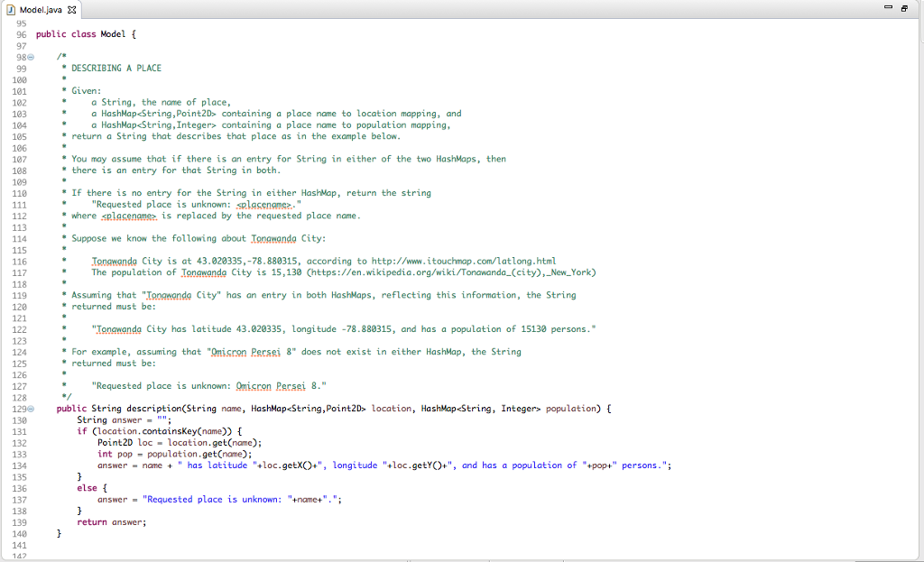Viewport: 924px width, 562px height.
Task: Maximize the editor area using the restore icon
Action: tap(903, 7)
